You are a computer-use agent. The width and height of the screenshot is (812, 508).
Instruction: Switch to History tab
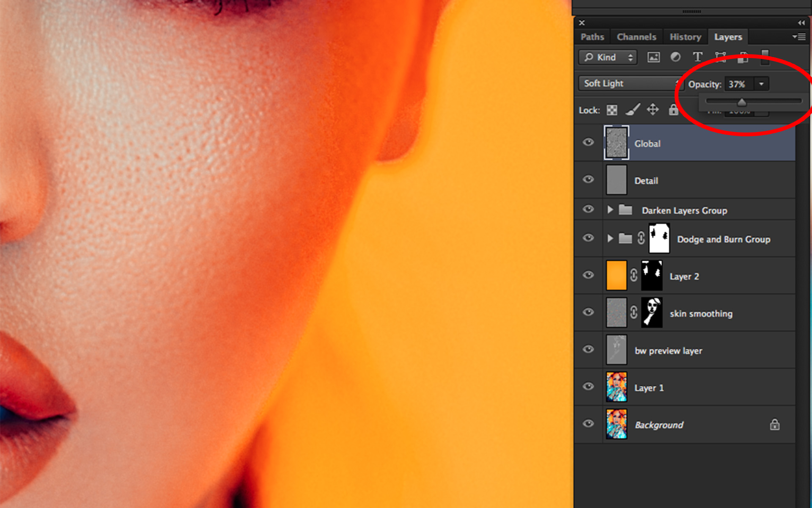685,37
